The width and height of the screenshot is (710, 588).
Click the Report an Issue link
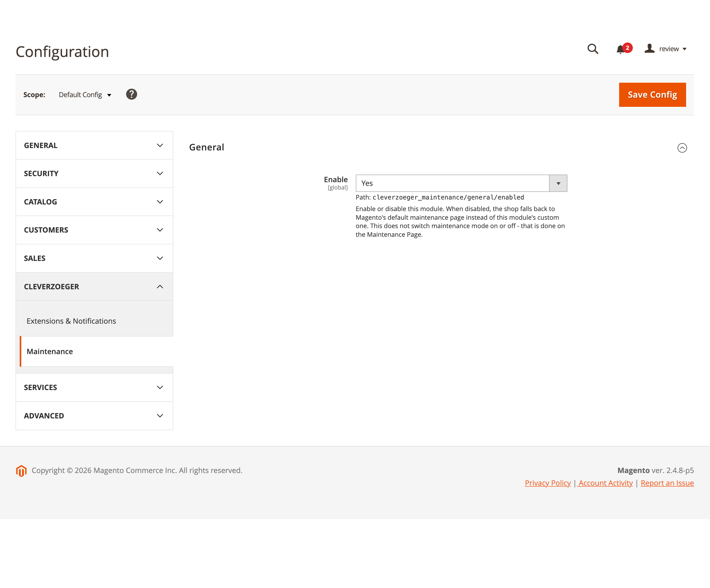coord(667,483)
